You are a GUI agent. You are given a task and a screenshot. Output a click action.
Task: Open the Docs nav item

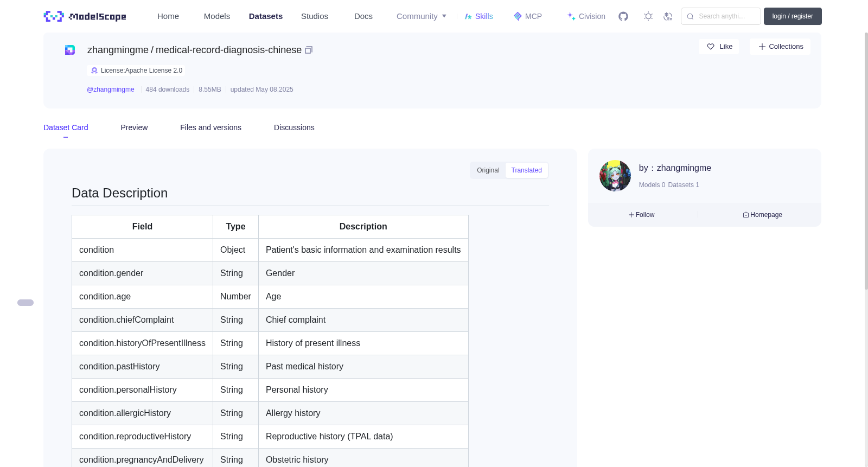[x=363, y=16]
